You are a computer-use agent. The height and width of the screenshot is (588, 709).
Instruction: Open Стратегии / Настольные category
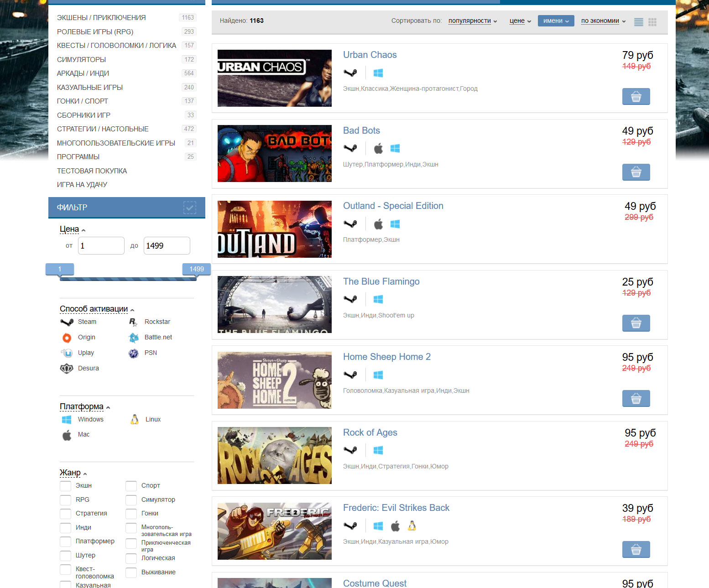click(x=103, y=129)
